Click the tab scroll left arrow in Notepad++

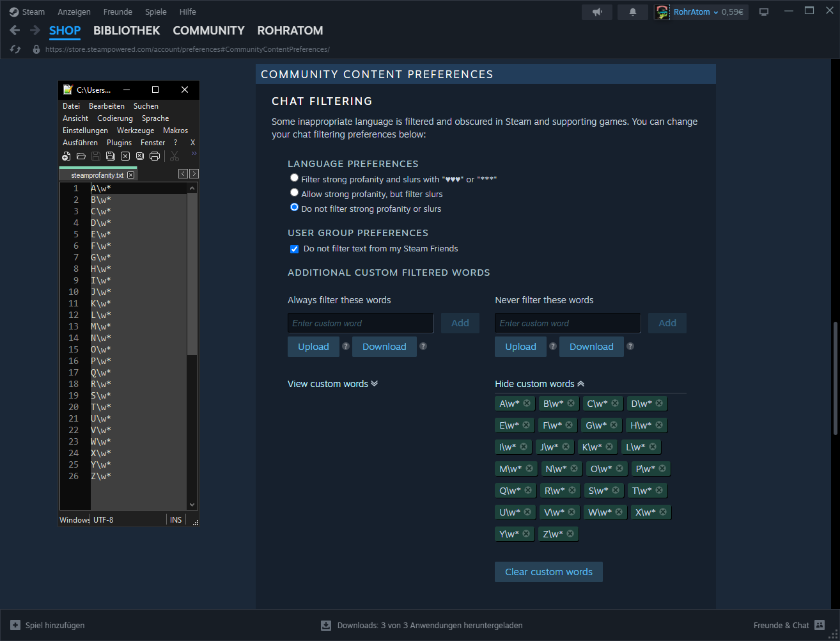[183, 174]
